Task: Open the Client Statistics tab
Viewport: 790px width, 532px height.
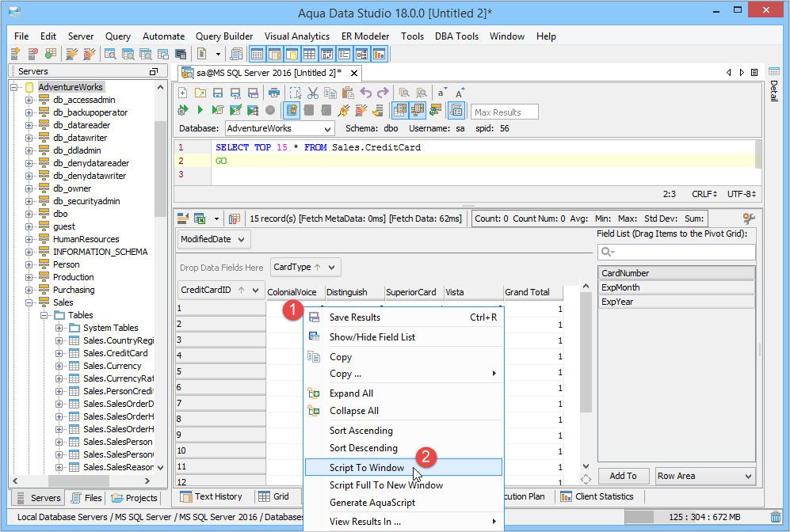Action: click(x=597, y=496)
